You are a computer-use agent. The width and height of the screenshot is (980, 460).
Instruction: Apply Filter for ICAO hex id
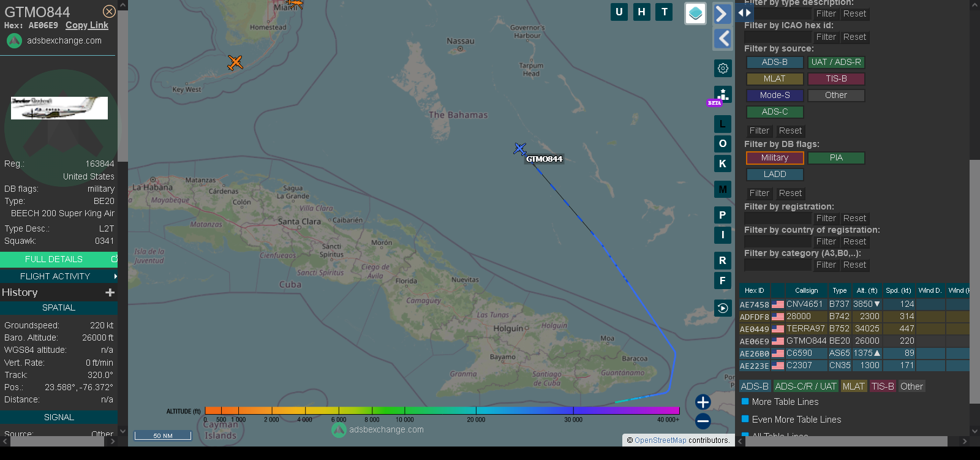[x=826, y=37]
